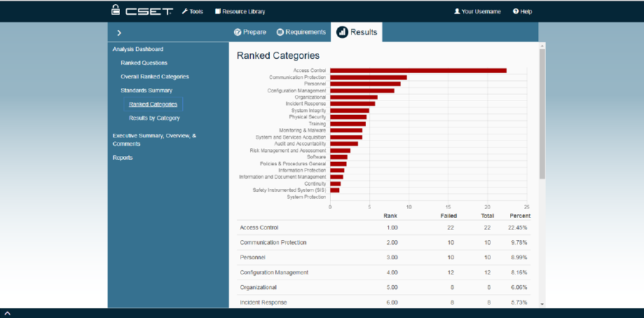Open the Your Username menu
The height and width of the screenshot is (318, 644).
477,11
